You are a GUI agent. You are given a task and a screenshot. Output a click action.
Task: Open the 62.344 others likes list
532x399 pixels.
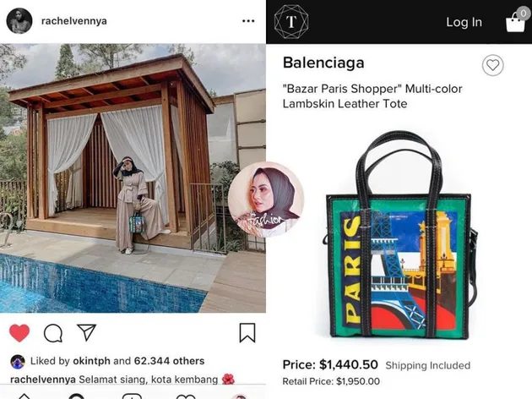169,361
